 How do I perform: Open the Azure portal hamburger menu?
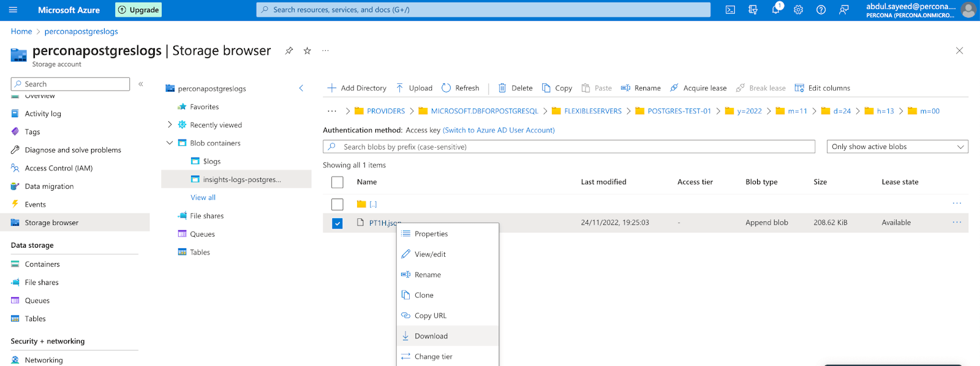13,10
